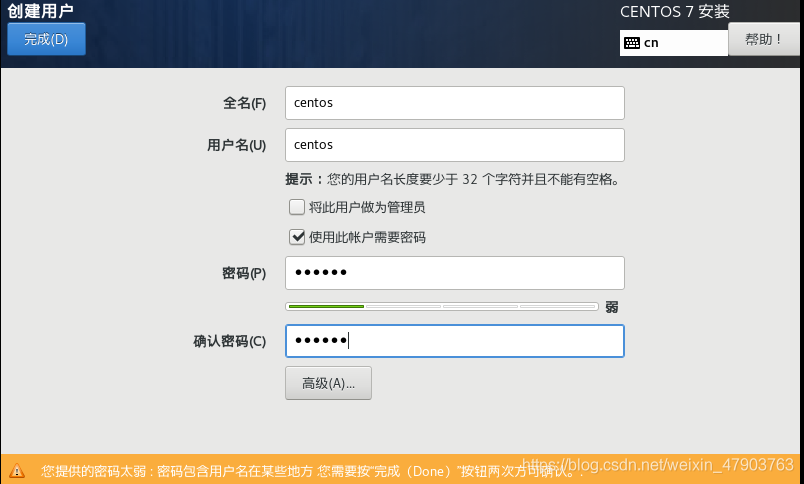The image size is (804, 484).
Task: Open the Help (帮助) button
Action: click(x=763, y=39)
